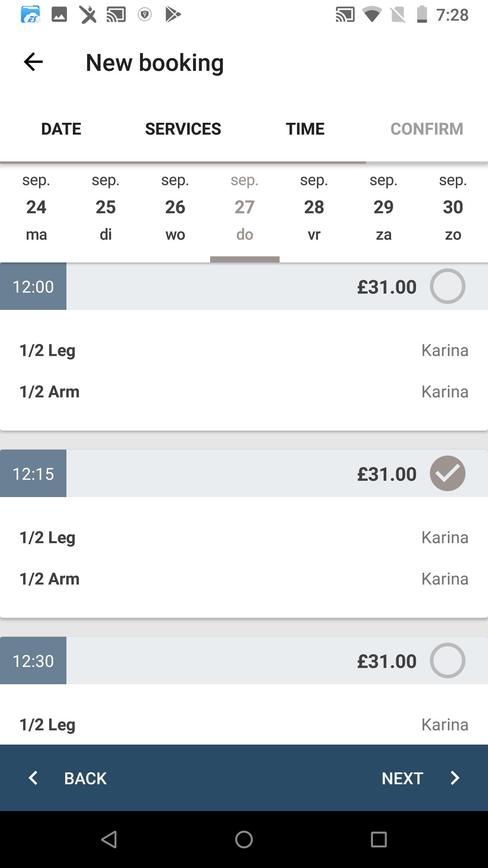The image size is (488, 868).
Task: Open the image notification icon
Action: [59, 15]
